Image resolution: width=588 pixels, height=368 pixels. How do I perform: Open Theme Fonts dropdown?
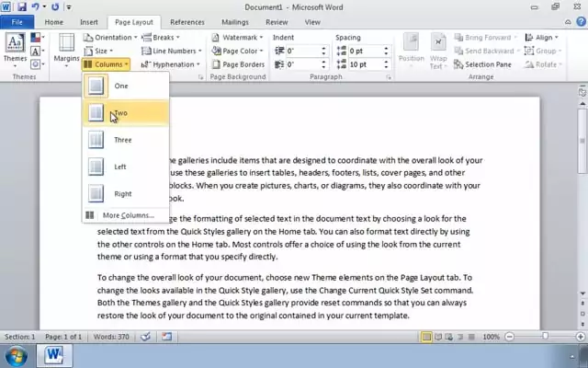(38, 51)
